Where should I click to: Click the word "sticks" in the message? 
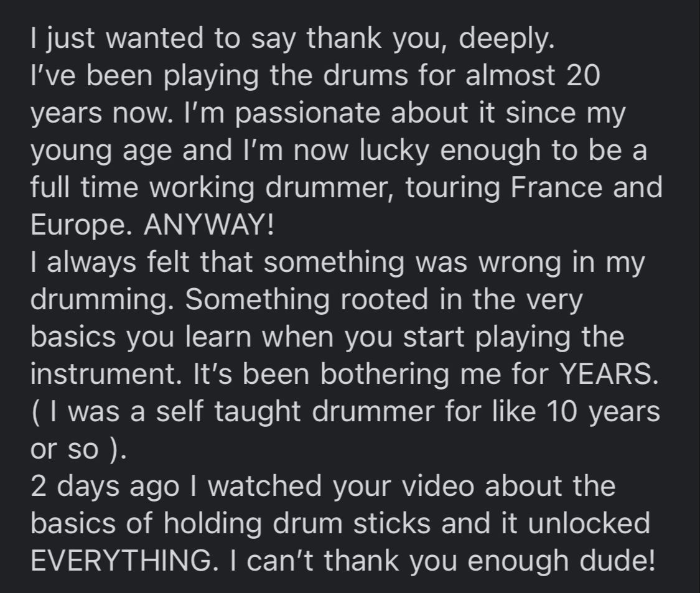coord(392,523)
